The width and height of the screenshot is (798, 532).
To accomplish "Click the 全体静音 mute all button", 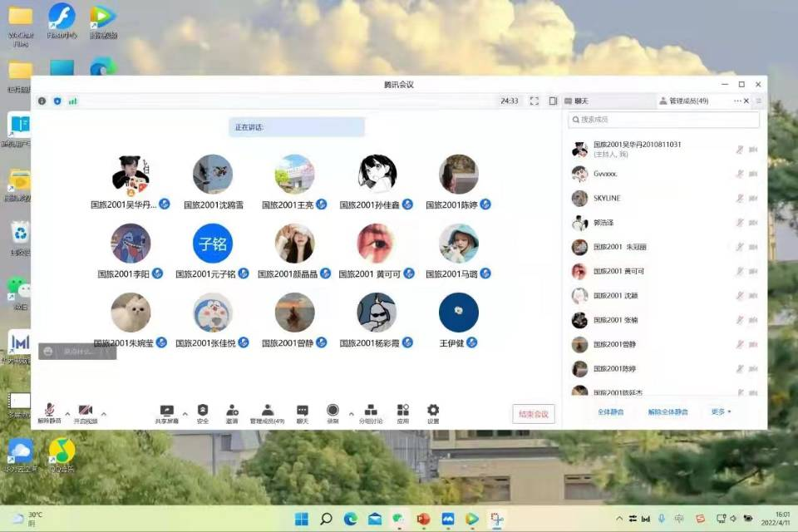I will click(x=611, y=411).
